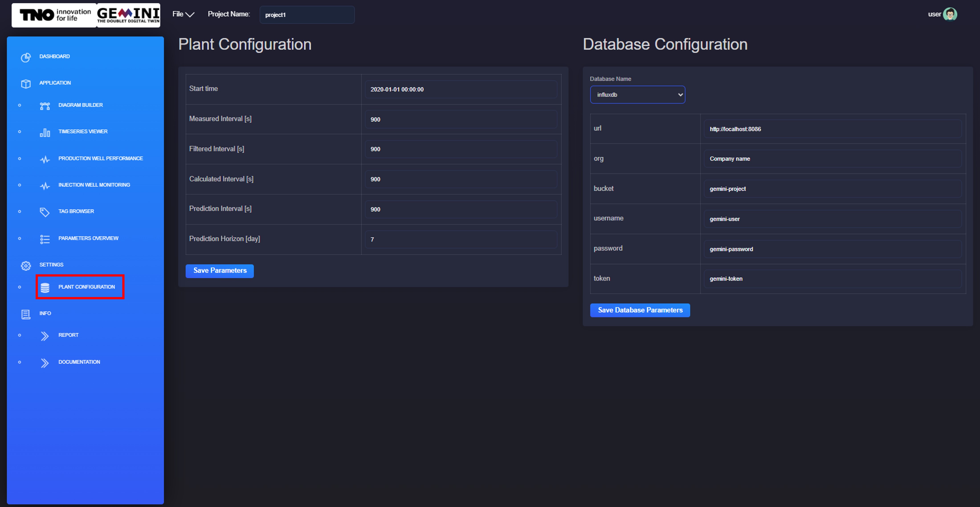Click the Settings gear icon

click(x=25, y=265)
